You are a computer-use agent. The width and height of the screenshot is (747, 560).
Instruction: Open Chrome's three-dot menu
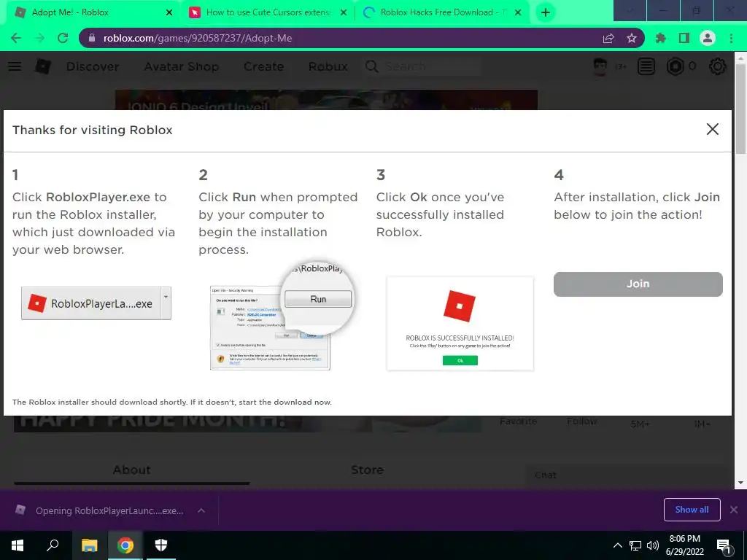731,38
